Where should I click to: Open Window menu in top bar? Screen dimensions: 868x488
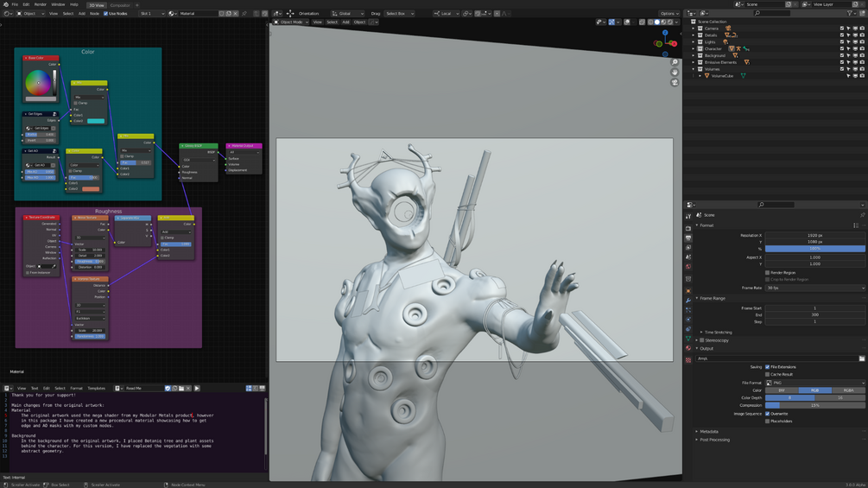(58, 4)
